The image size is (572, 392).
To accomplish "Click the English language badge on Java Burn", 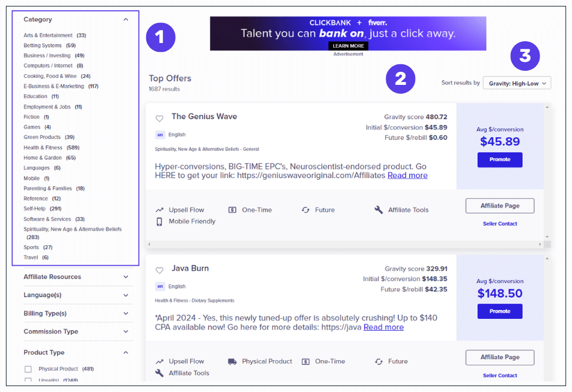I will tap(160, 286).
